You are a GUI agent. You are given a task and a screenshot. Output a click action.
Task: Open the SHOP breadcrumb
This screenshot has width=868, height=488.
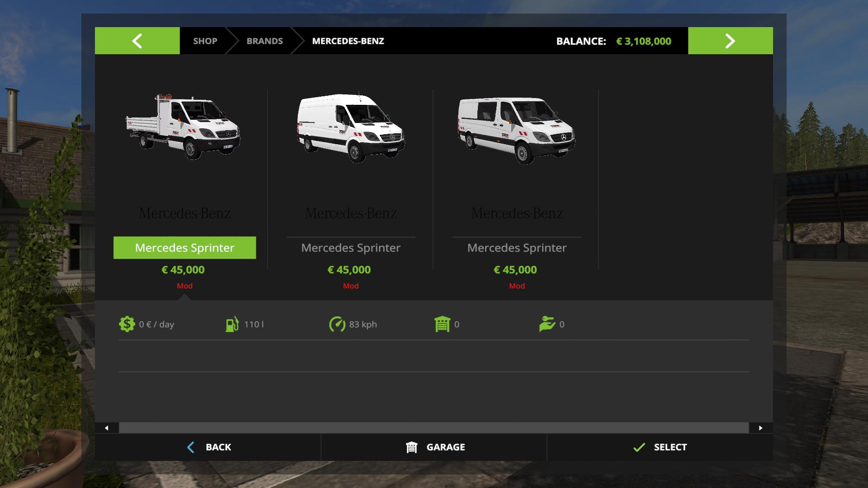[205, 41]
